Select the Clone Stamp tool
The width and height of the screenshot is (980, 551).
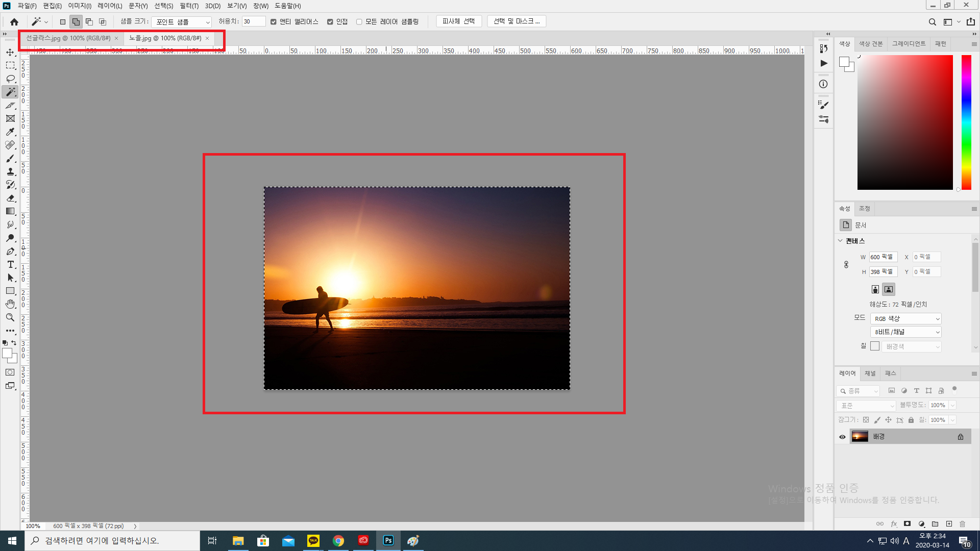(10, 171)
